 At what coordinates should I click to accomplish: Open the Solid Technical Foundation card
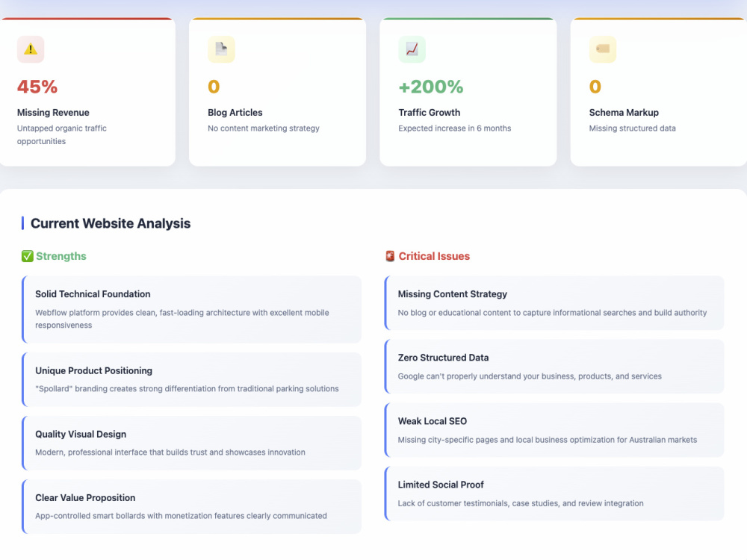[191, 310]
